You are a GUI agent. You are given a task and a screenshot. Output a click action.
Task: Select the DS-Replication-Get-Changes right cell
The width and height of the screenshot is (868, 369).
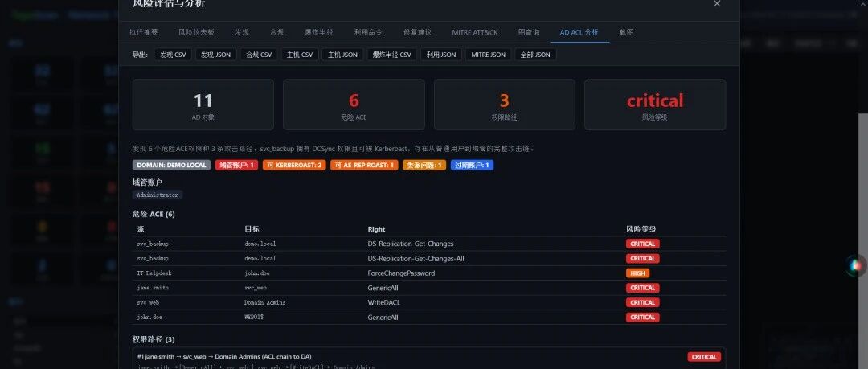point(411,244)
